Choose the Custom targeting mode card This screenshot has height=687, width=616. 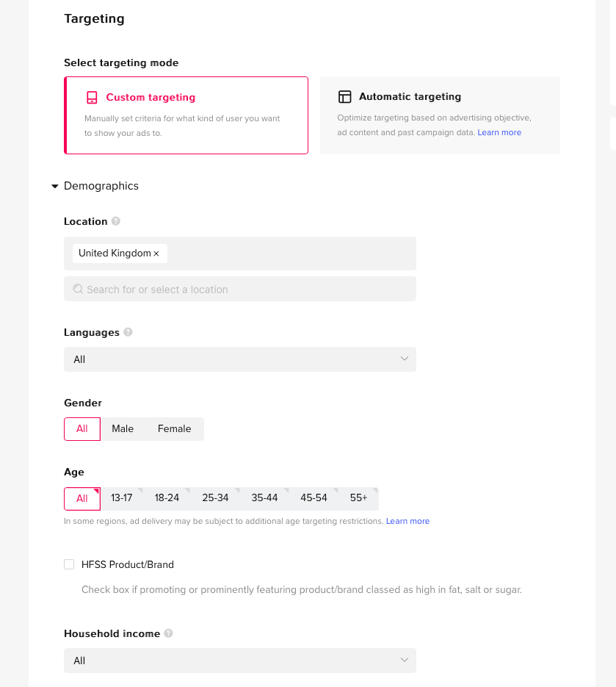click(186, 115)
